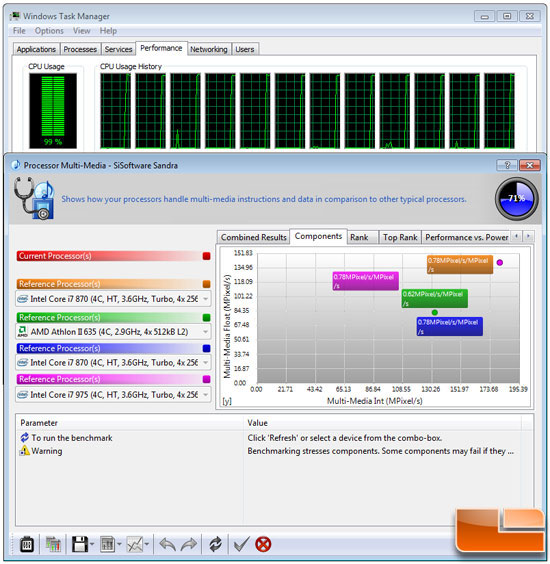550x564 pixels.
Task: Click the multi-colored bar charts toolbar icon
Action: (x=53, y=544)
